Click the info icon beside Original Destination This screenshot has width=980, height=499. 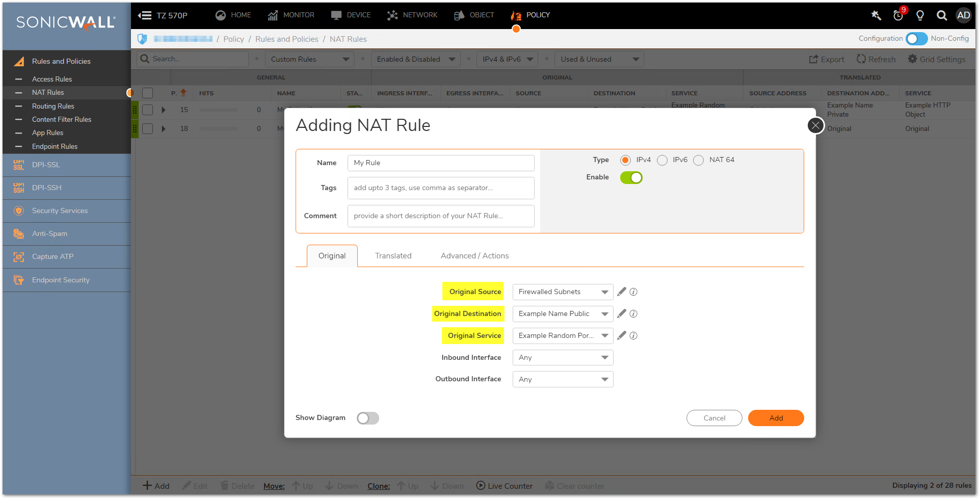point(633,314)
